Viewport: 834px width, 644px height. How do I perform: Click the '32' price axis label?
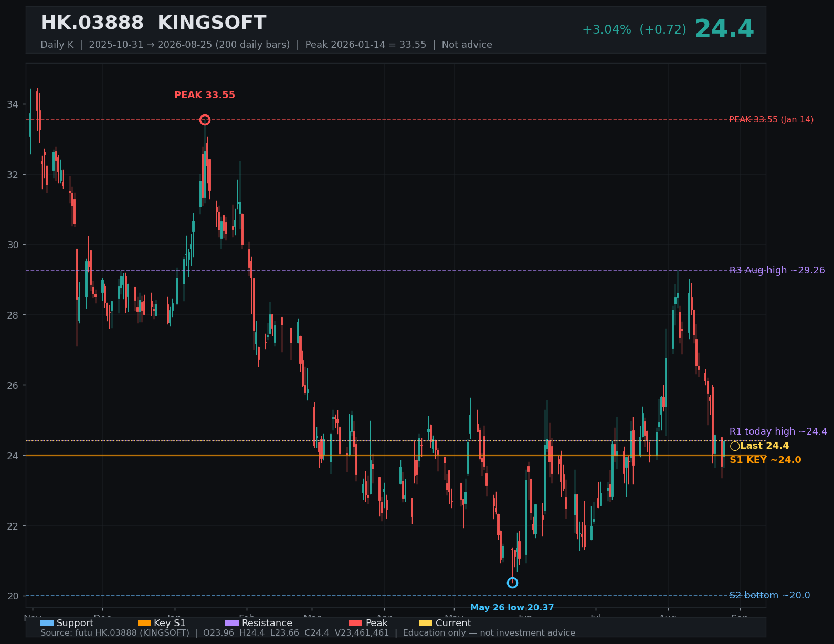(13, 175)
